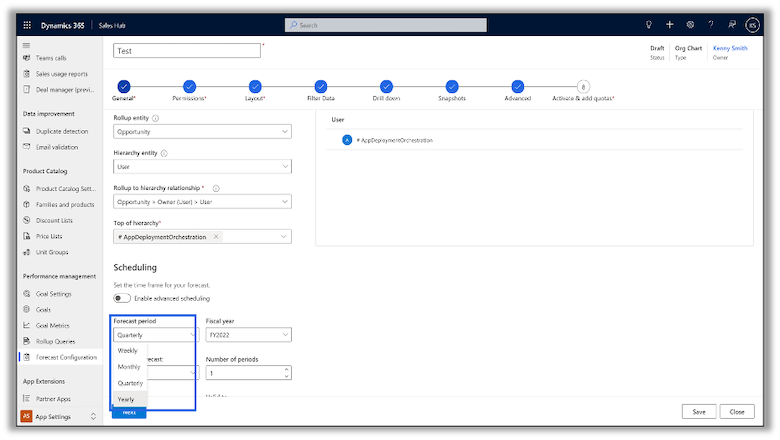The height and width of the screenshot is (440, 780).
Task: Click the Sales Hub app name
Action: (x=112, y=25)
